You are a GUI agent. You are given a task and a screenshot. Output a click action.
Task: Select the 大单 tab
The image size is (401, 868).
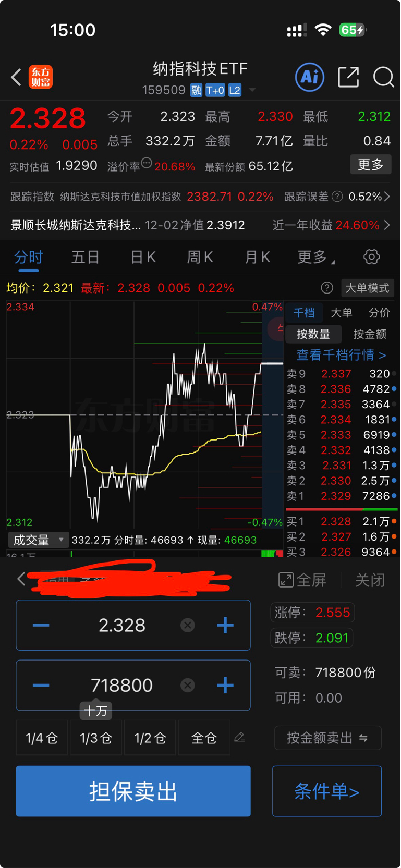click(x=342, y=313)
